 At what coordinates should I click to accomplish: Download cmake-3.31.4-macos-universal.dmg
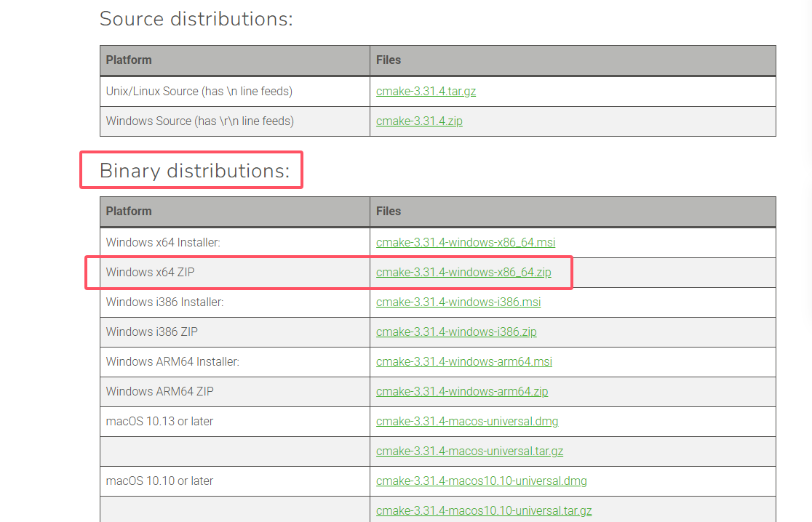point(467,421)
